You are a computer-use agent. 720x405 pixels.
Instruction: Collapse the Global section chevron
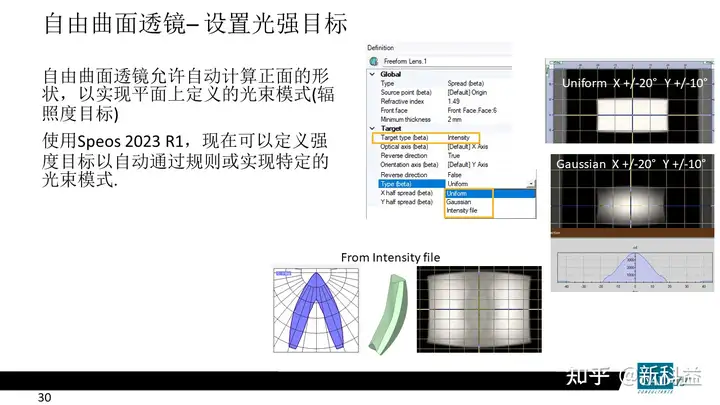tap(372, 74)
